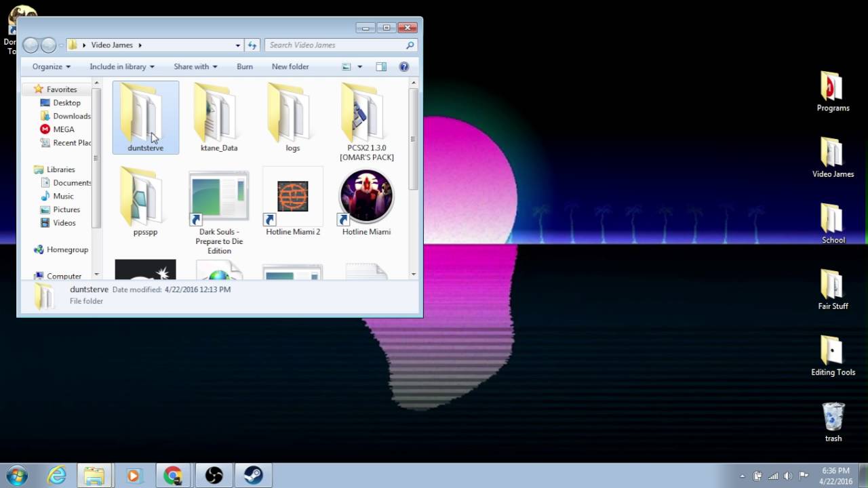Open MEGA in the navigation pane
The image size is (868, 488).
click(63, 129)
